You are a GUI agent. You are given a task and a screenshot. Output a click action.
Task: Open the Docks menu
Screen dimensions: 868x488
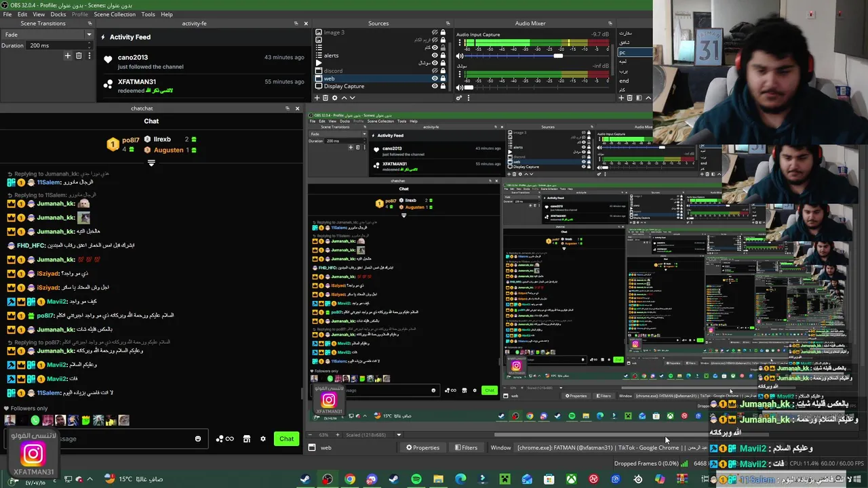coord(58,14)
